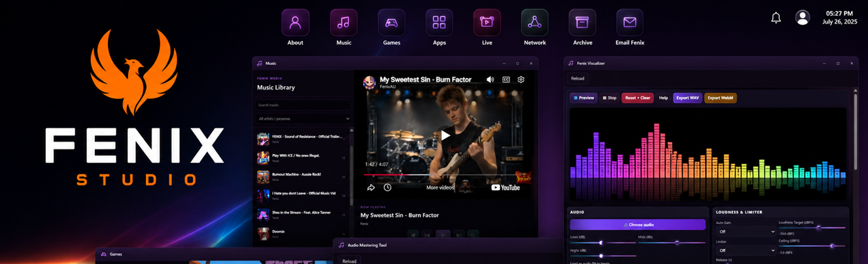
Task: Select track Play With ICE / No ones Illegal
Action: (302, 158)
